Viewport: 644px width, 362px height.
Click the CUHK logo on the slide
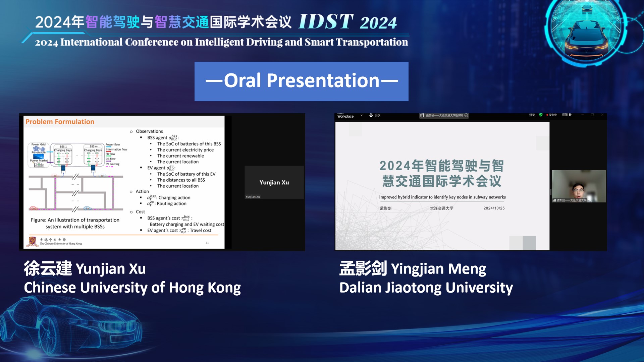(32, 241)
